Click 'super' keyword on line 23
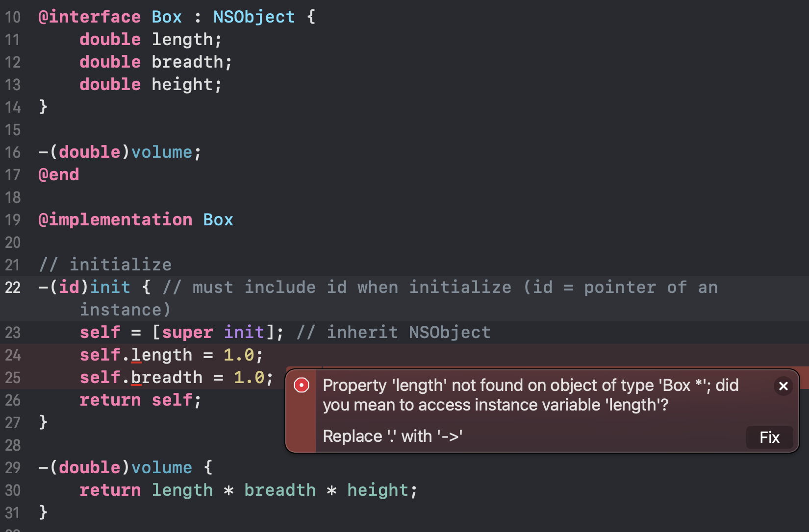The width and height of the screenshot is (809, 532). coord(187,333)
